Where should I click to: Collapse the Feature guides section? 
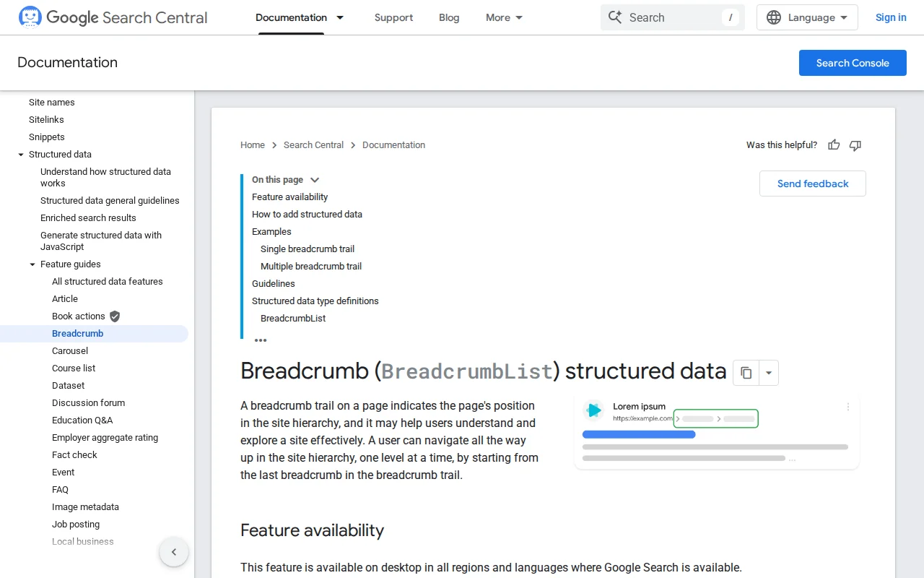pyautogui.click(x=32, y=264)
